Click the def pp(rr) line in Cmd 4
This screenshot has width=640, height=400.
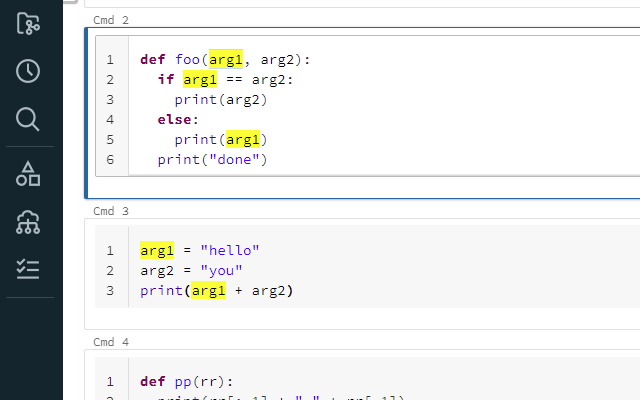point(187,382)
